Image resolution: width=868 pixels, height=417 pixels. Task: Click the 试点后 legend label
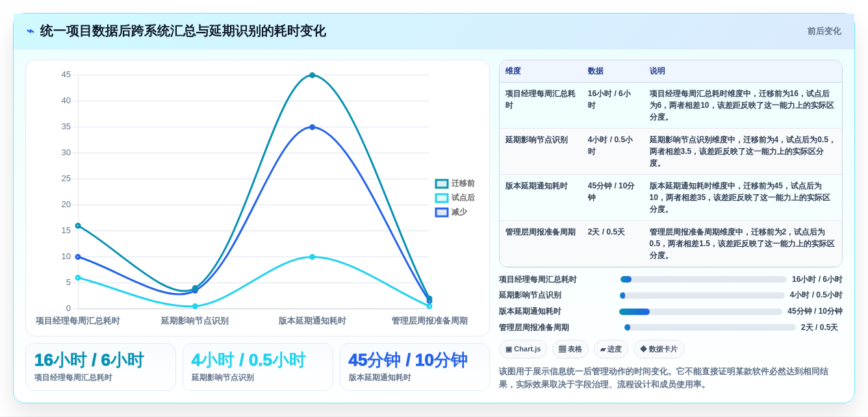463,198
